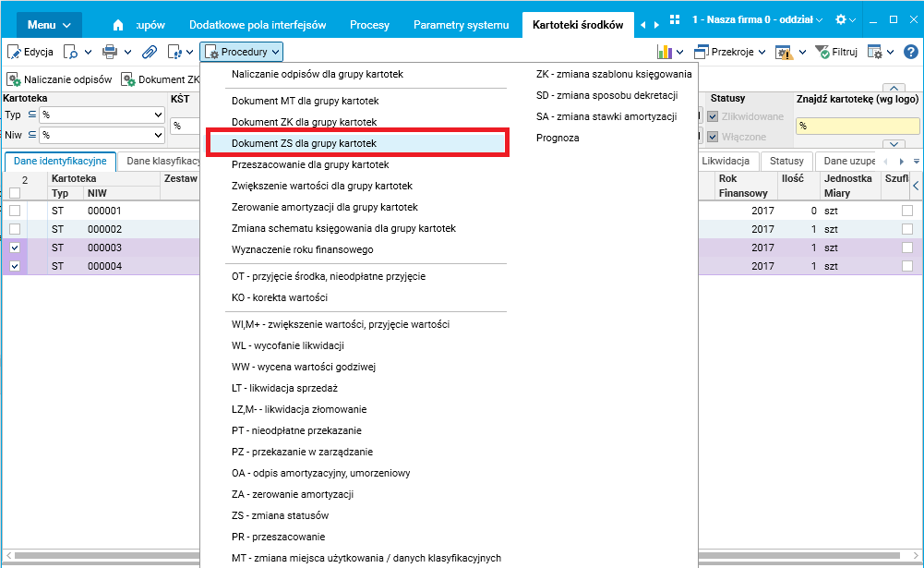Click the warning calendar icon
924x568 pixels.
tap(784, 52)
